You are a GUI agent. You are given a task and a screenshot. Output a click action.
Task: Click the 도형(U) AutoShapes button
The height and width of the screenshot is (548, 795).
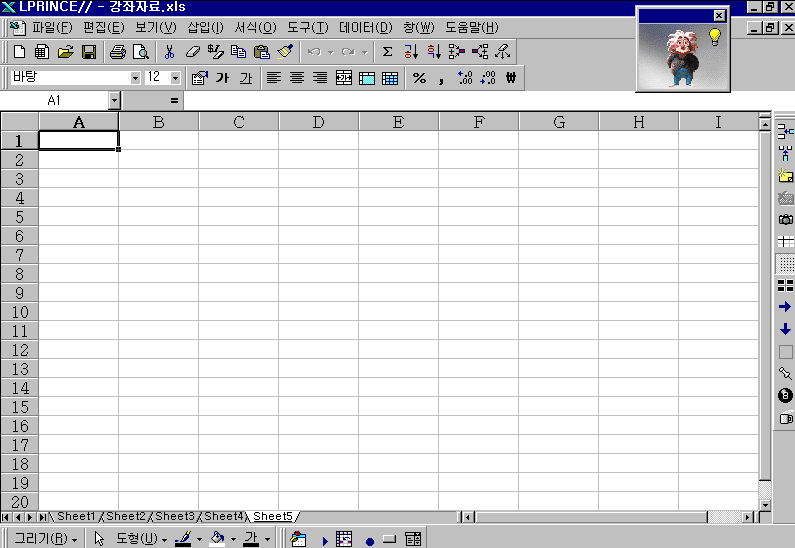[141, 538]
